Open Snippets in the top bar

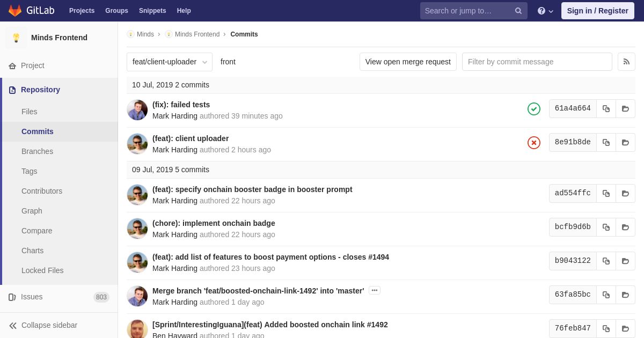[152, 11]
